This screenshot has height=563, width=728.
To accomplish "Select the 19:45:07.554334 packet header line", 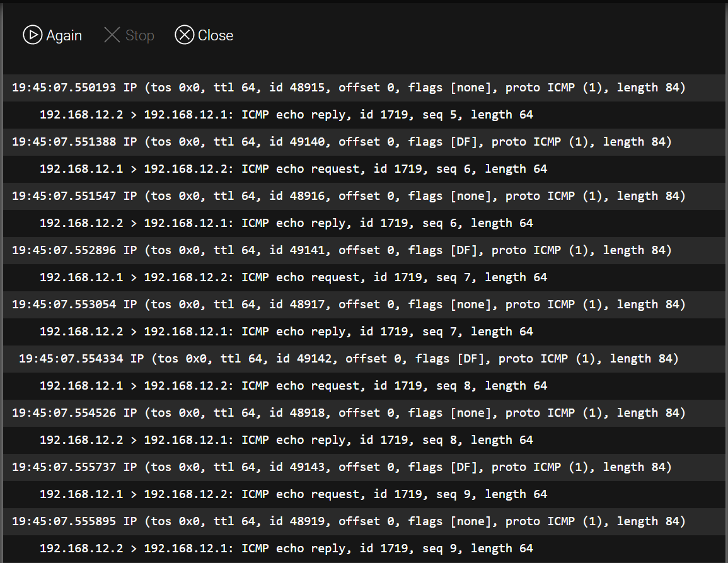I will tap(364, 359).
